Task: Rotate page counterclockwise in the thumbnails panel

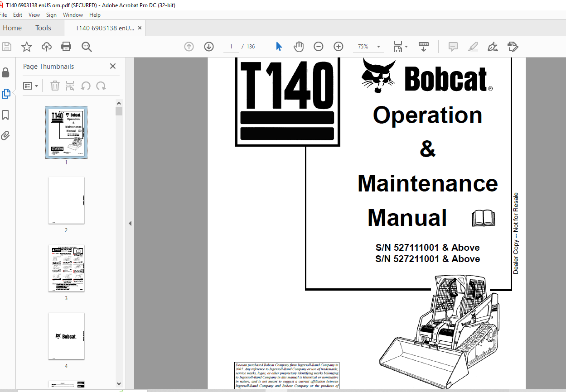Action: 86,86
